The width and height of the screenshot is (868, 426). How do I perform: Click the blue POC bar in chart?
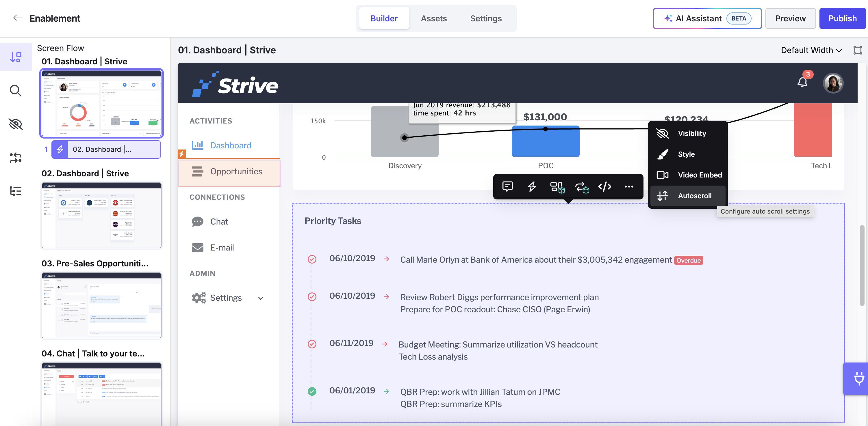coord(546,141)
